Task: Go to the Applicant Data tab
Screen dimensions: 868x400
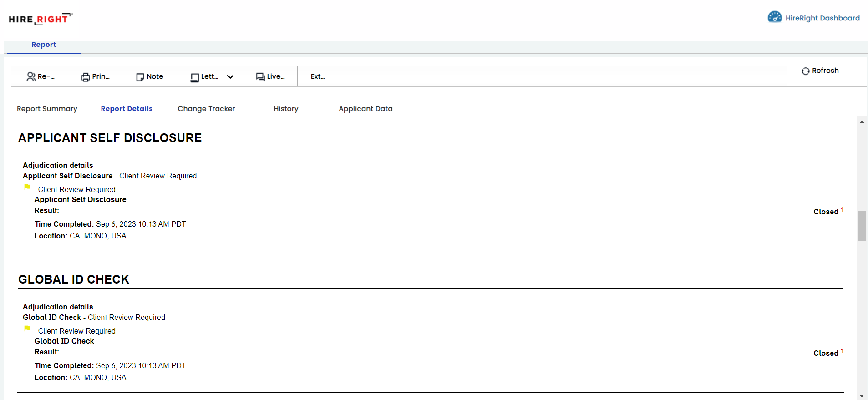Action: coord(365,109)
